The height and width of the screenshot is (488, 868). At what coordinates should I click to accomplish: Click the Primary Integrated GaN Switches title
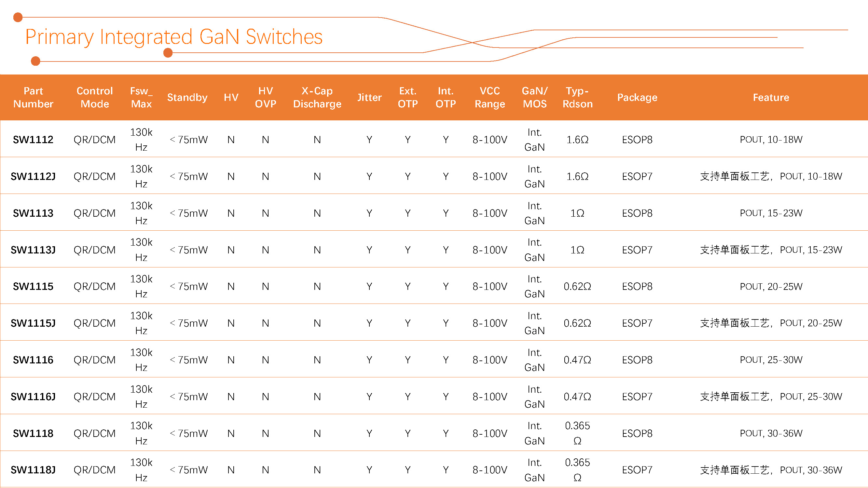tap(173, 37)
